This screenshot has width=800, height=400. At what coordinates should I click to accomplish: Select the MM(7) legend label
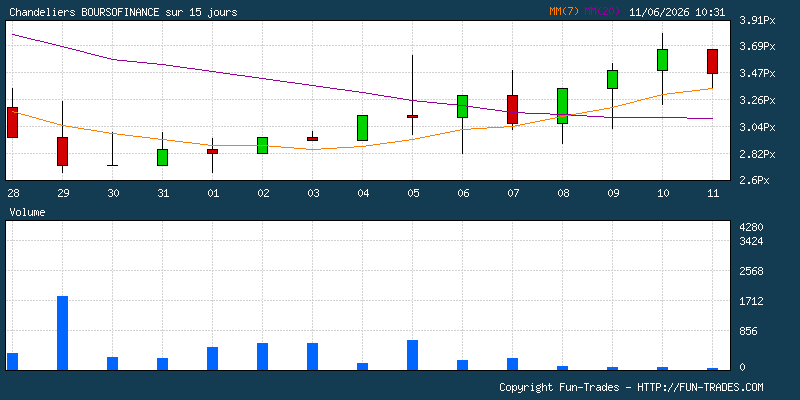click(564, 11)
